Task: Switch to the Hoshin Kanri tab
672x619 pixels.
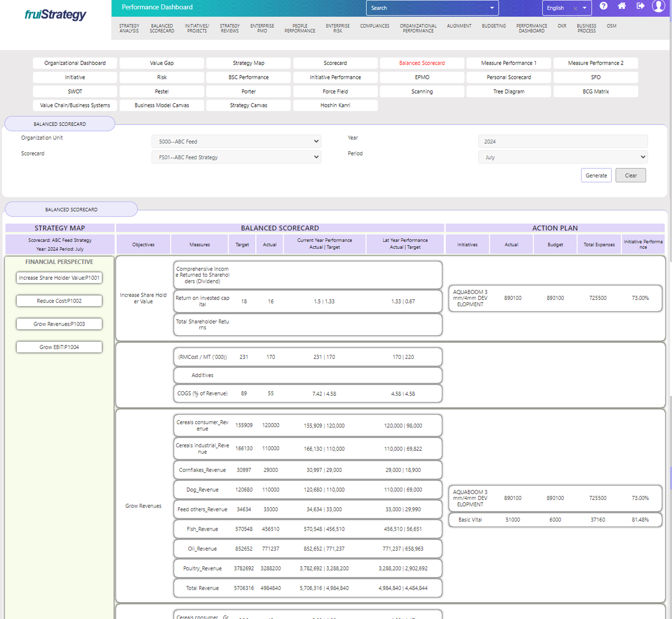Action: click(x=335, y=105)
